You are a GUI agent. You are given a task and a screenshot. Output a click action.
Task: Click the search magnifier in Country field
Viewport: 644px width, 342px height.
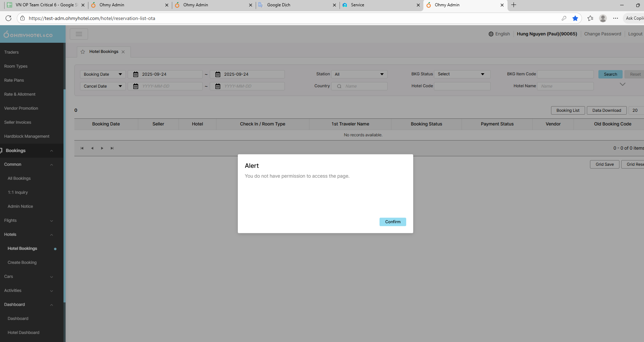(x=339, y=86)
